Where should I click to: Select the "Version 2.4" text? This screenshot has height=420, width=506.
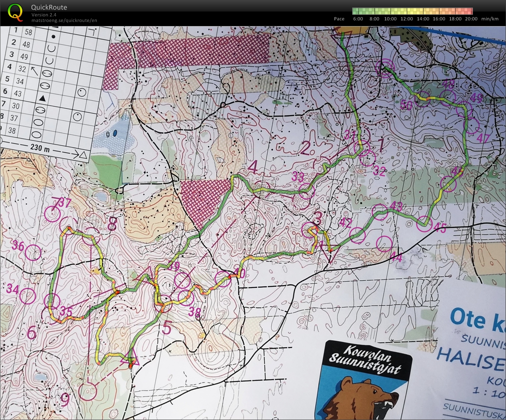[44, 15]
